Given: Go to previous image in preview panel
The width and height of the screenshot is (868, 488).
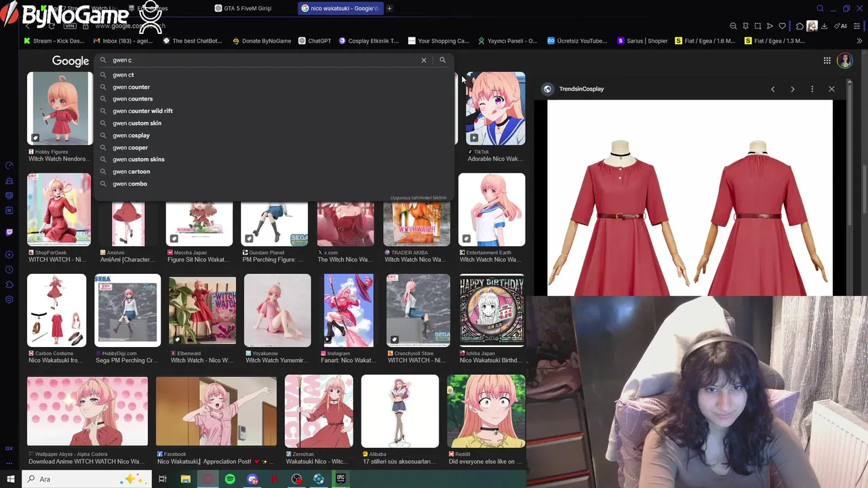Looking at the screenshot, I should point(772,89).
